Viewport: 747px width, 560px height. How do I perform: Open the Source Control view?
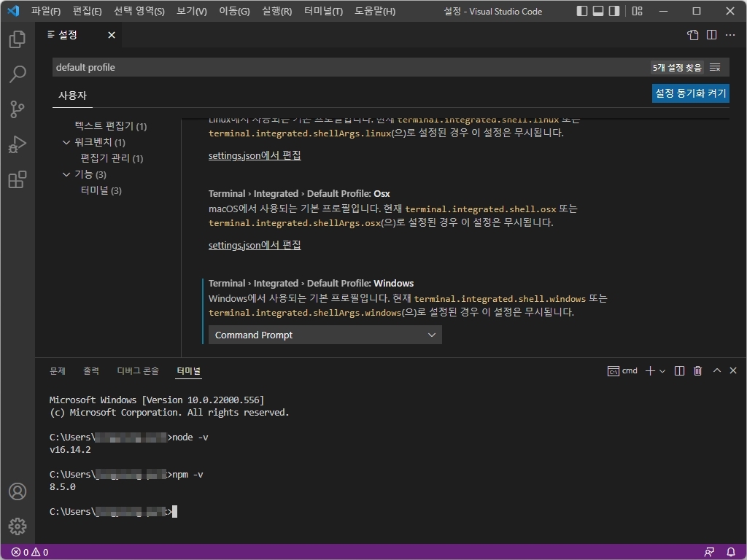tap(18, 109)
